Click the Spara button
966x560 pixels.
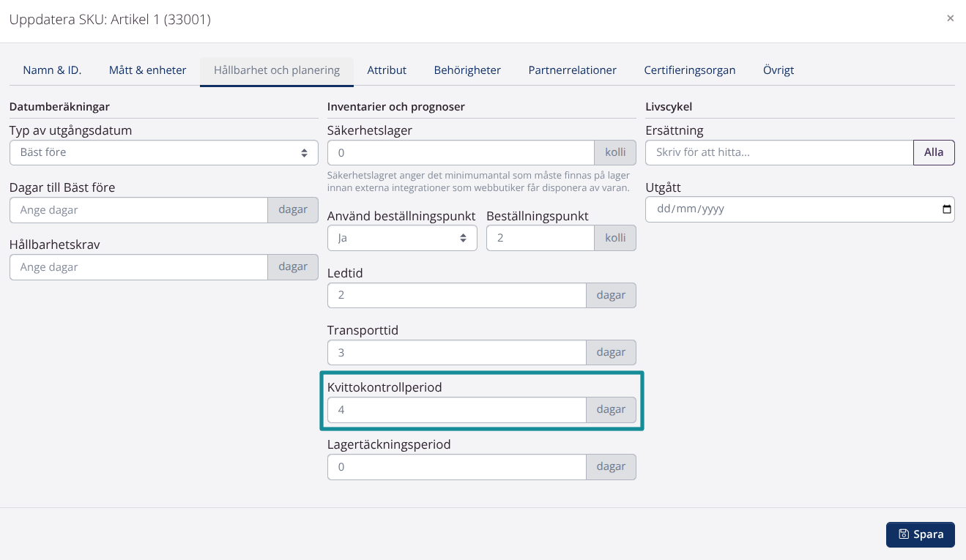click(920, 534)
